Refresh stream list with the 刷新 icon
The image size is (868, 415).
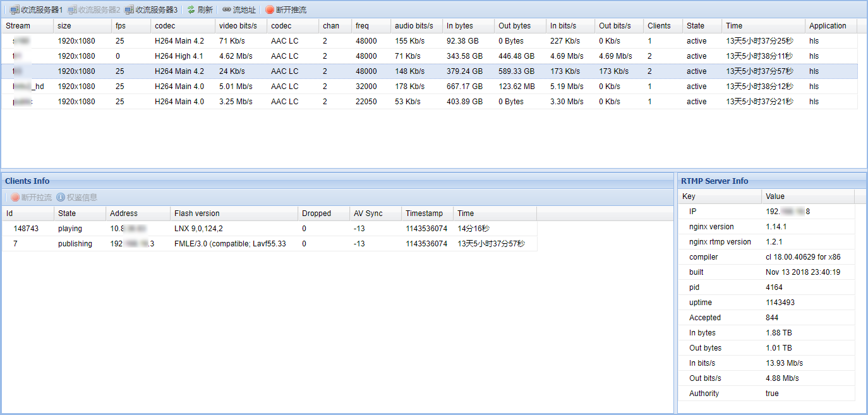pyautogui.click(x=191, y=10)
